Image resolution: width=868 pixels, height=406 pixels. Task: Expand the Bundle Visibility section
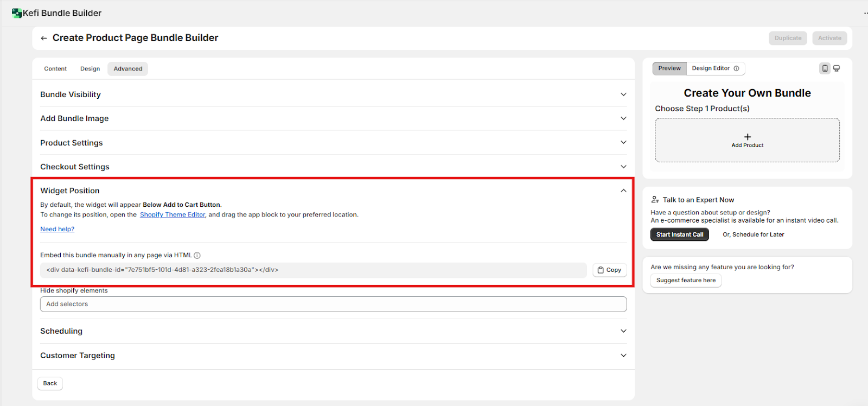(623, 94)
